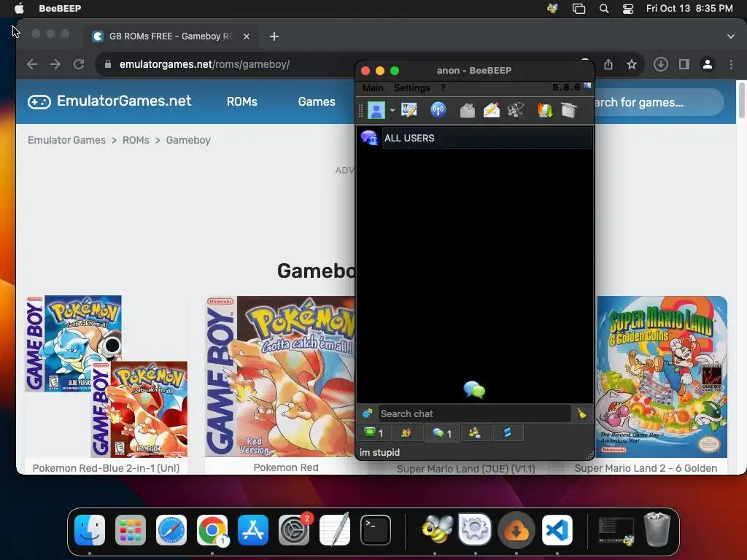Open Terminal from the Dock
The height and width of the screenshot is (560, 747).
376,530
